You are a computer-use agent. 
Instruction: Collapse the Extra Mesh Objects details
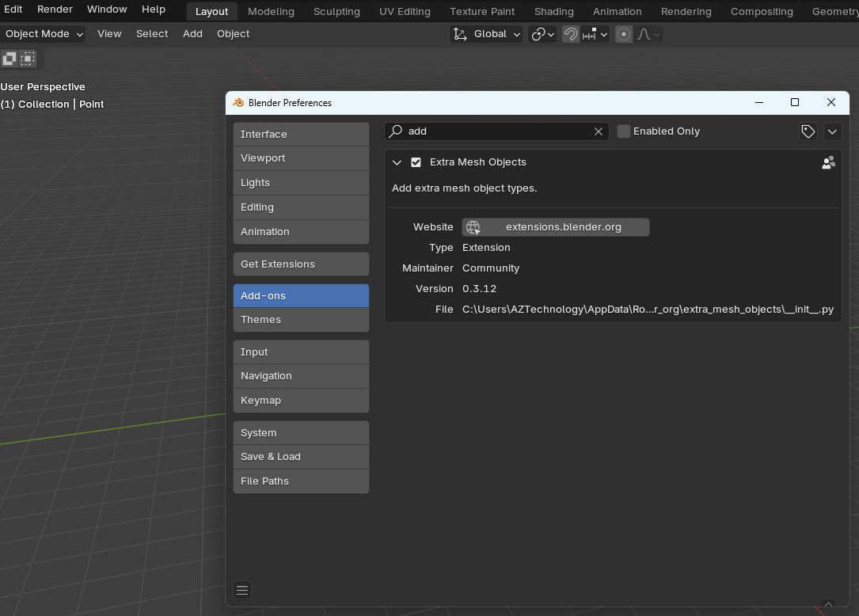click(x=397, y=162)
